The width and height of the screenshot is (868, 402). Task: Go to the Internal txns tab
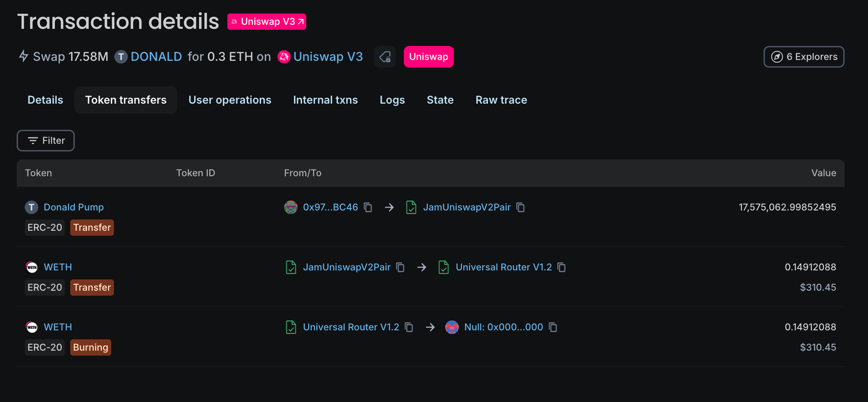[x=325, y=100]
